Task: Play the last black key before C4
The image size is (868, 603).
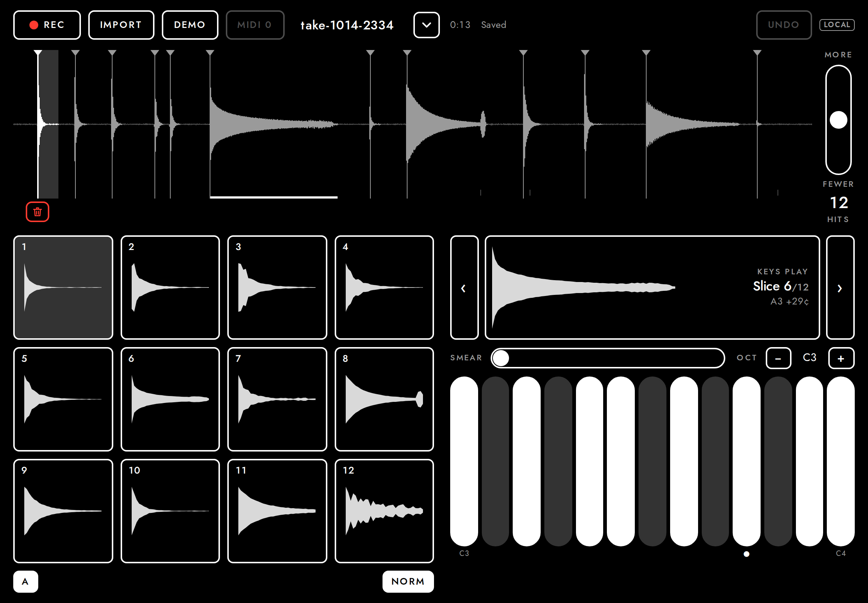Action: tap(778, 461)
